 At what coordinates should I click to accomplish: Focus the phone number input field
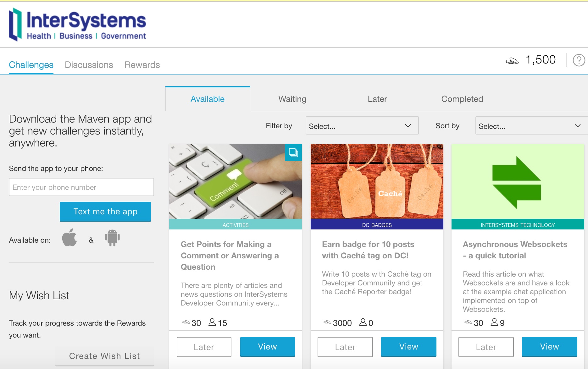pos(81,187)
